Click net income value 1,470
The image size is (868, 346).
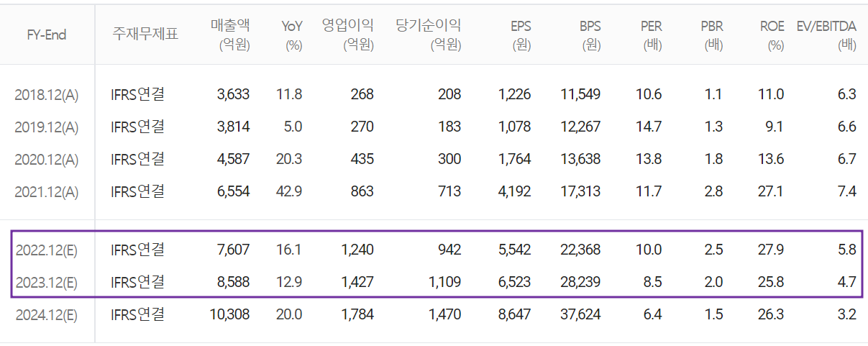pyautogui.click(x=445, y=315)
